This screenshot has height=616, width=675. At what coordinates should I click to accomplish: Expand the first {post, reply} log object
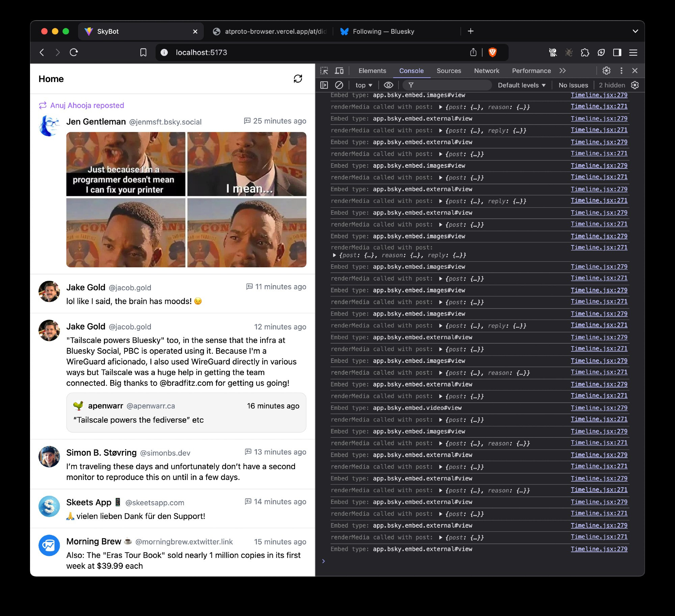coord(441,131)
